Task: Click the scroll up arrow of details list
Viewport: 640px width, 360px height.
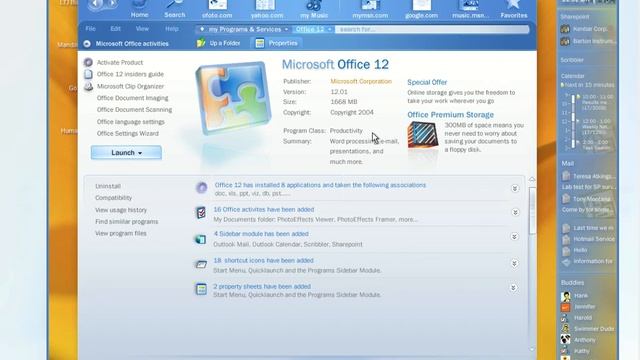Action: tap(532, 179)
